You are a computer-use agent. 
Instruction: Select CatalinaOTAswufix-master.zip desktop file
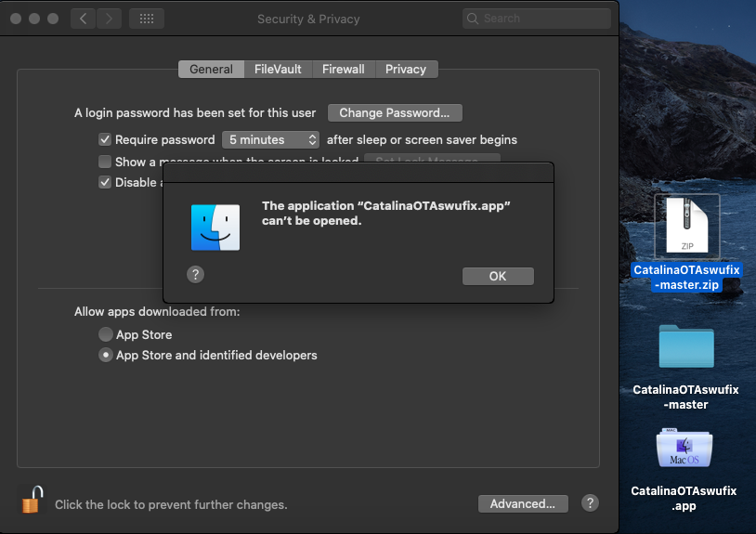pos(686,226)
